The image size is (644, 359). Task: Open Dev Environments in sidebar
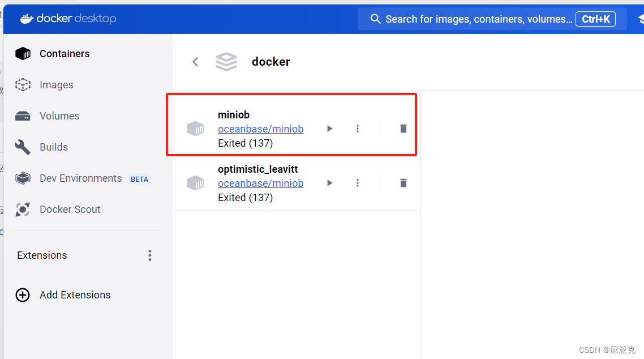pos(80,178)
